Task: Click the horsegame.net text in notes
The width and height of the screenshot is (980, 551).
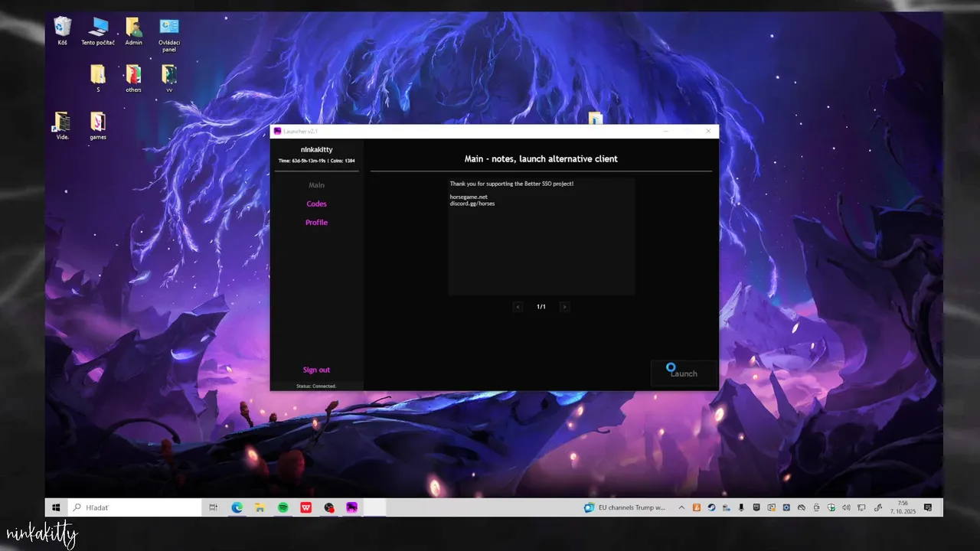Action: pyautogui.click(x=469, y=197)
